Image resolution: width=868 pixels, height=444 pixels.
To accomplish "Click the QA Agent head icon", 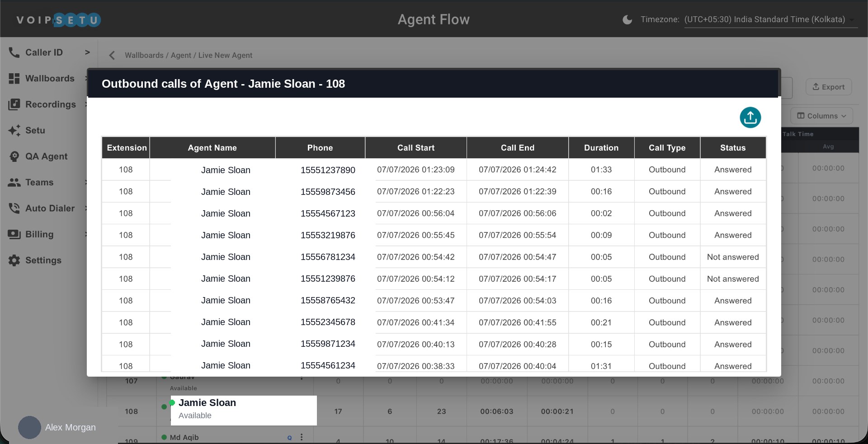I will coord(14,156).
